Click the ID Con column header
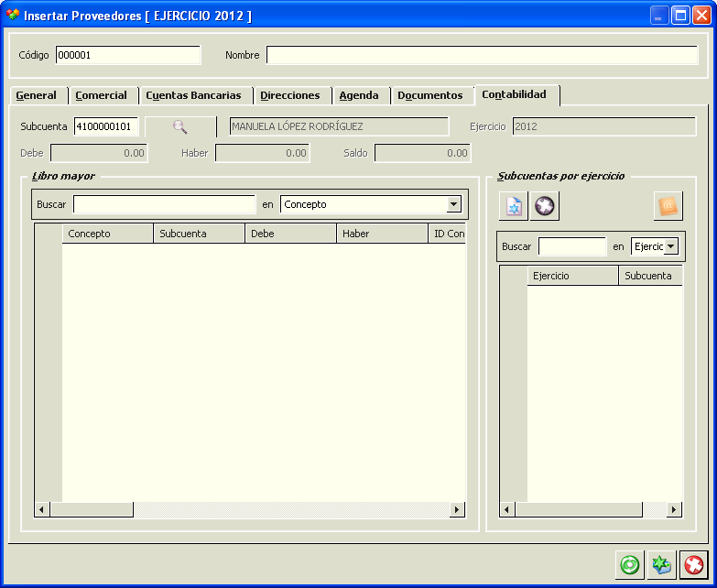 click(447, 234)
